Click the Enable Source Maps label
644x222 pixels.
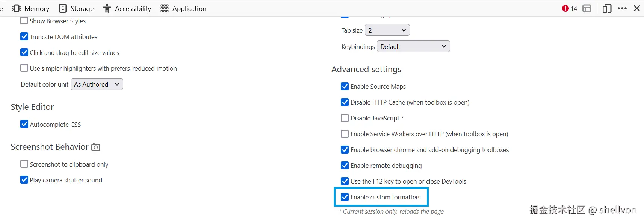[x=378, y=87]
